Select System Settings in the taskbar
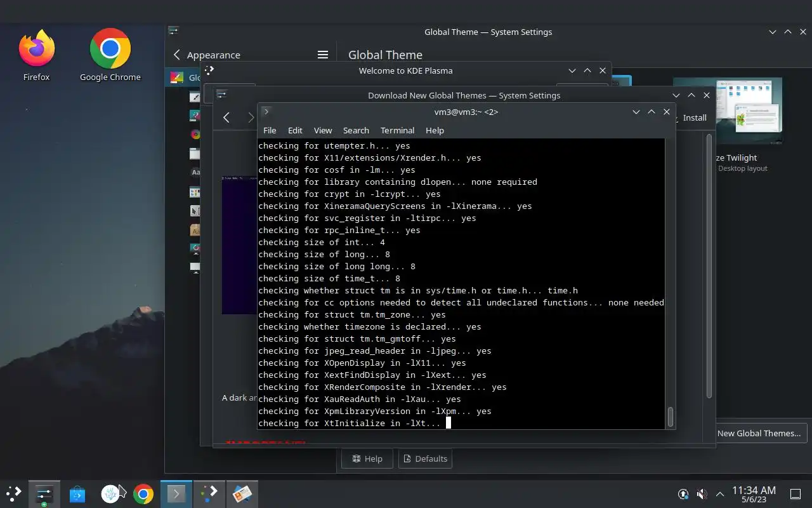This screenshot has height=508, width=812. pyautogui.click(x=44, y=493)
